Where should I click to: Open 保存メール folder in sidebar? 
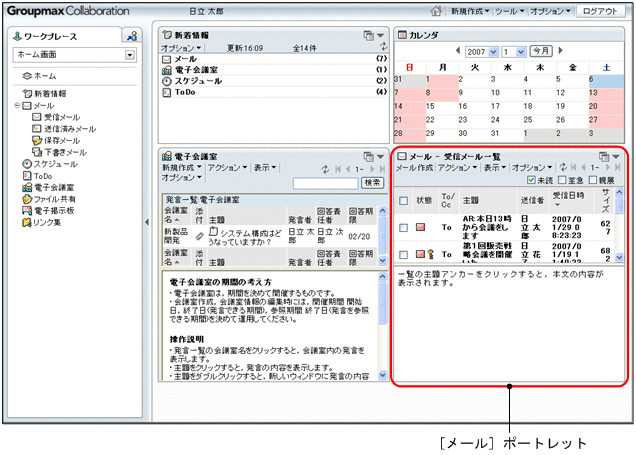(x=56, y=141)
